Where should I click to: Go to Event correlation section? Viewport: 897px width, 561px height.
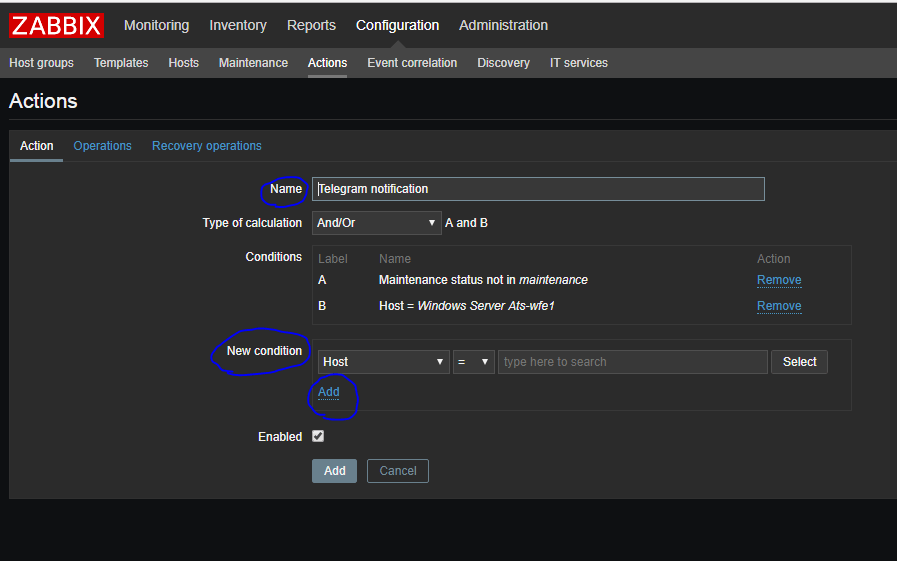coord(412,63)
